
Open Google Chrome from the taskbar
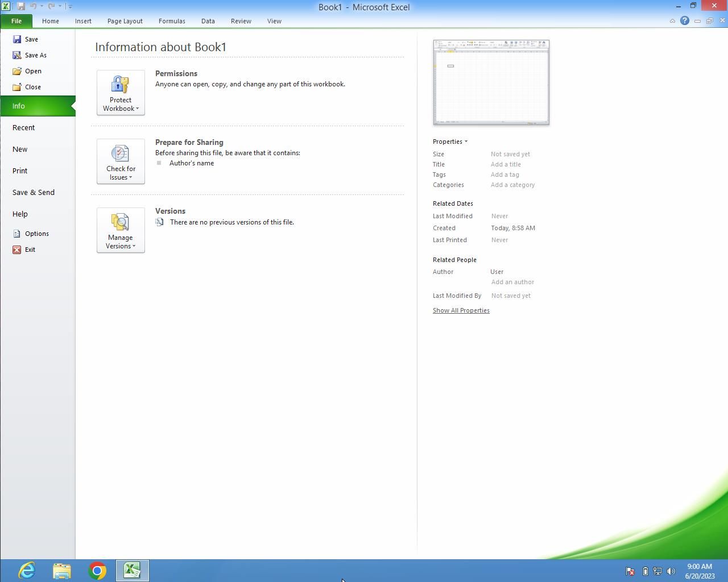tap(97, 570)
